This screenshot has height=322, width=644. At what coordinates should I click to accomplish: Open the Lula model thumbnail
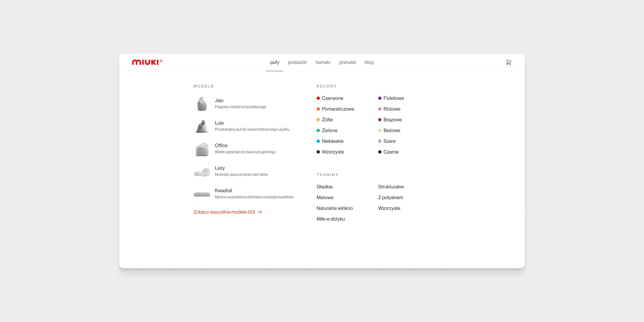coord(202,126)
